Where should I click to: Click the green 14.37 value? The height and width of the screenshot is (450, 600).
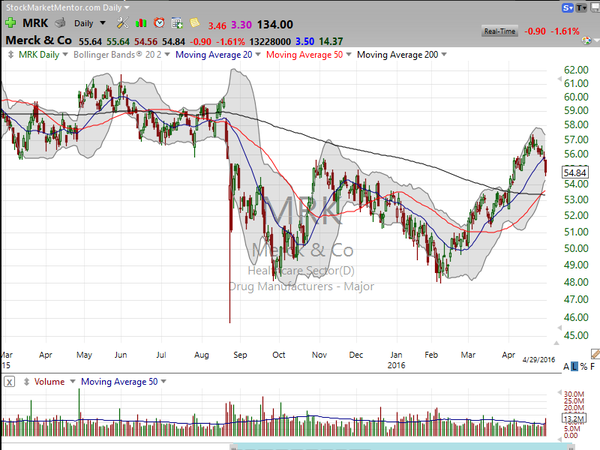tap(331, 41)
